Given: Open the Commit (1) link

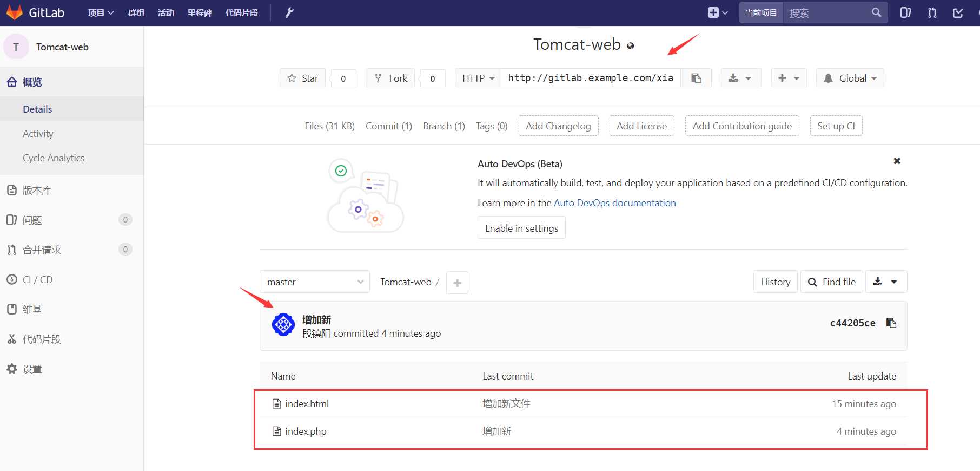Looking at the screenshot, I should [389, 126].
